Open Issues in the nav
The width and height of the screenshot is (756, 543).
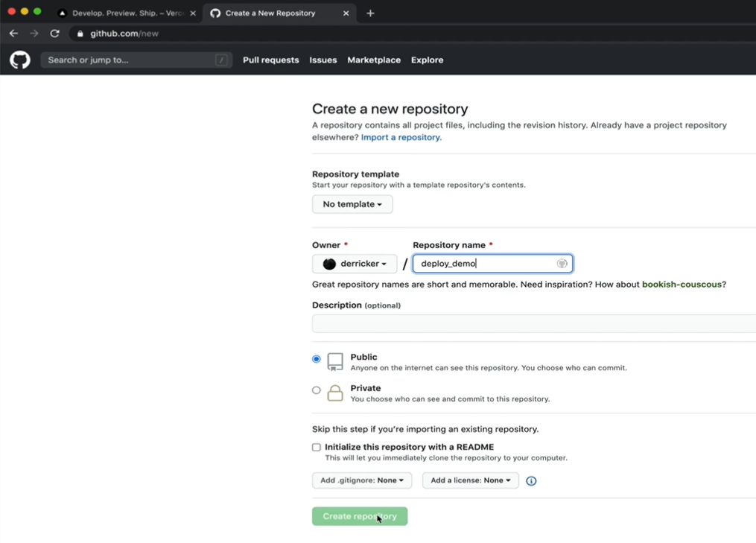tap(323, 60)
